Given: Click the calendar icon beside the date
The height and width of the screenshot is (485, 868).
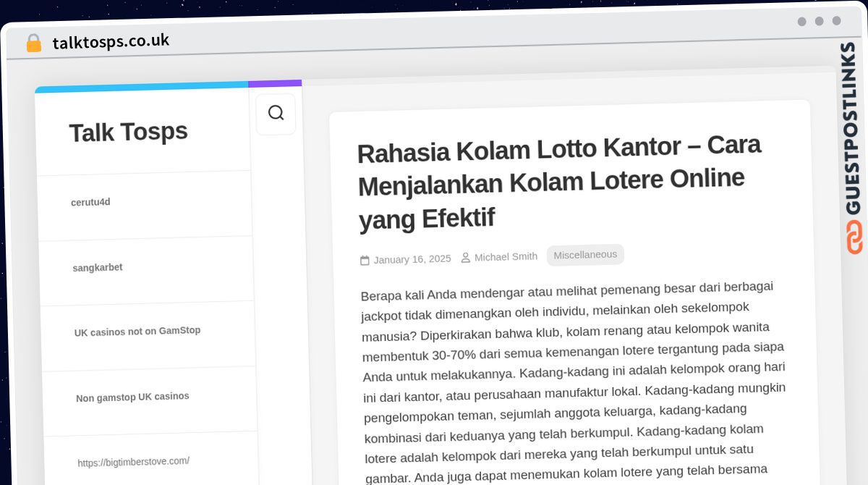Looking at the screenshot, I should tap(365, 261).
